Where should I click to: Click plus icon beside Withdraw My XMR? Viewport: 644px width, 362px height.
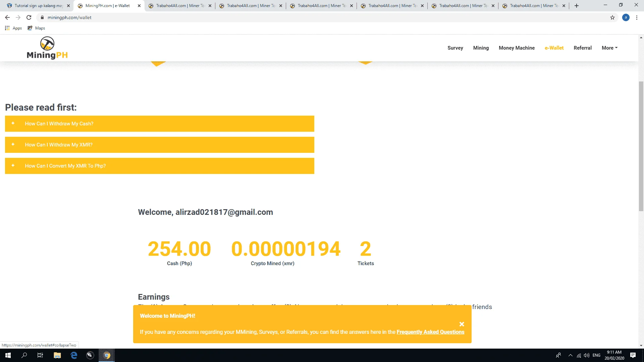click(x=13, y=144)
